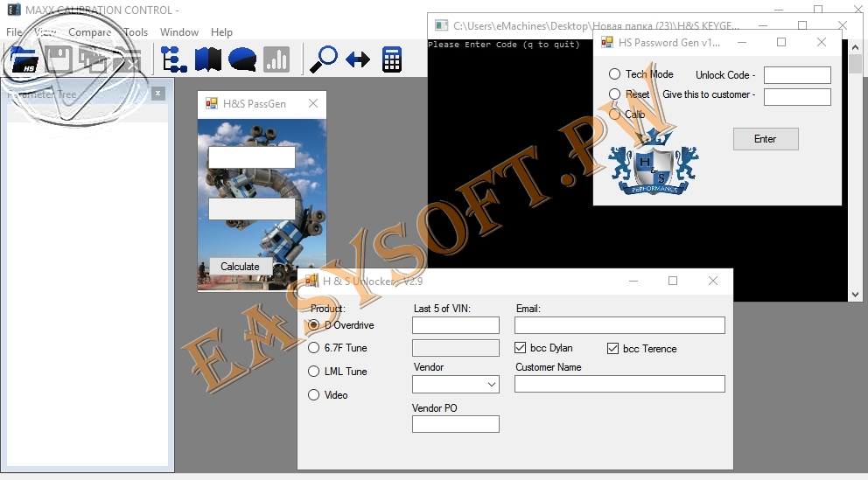Image resolution: width=868 pixels, height=480 pixels.
Task: Open the File menu
Action: pos(14,32)
